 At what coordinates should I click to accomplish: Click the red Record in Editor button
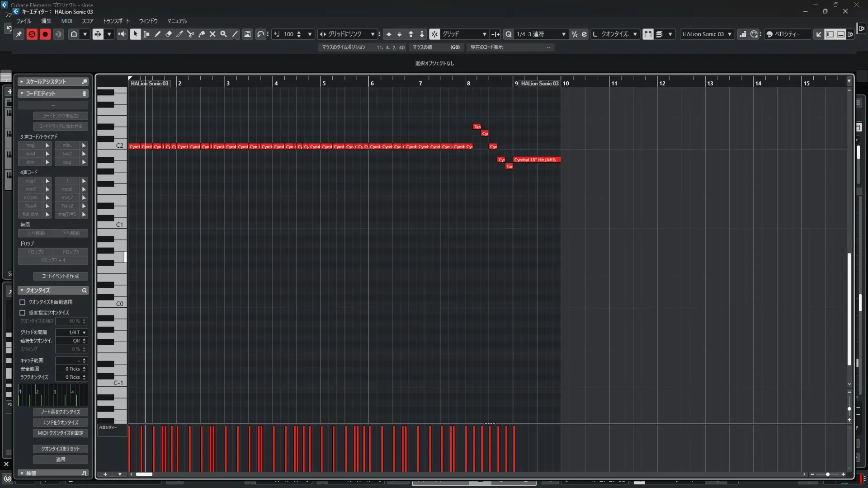45,34
